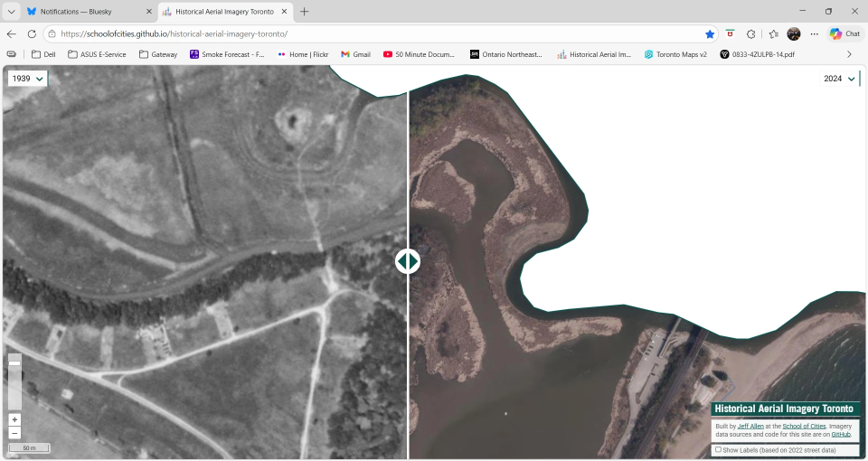868x461 pixels.
Task: Open the 1939 year dropdown
Action: pos(27,79)
